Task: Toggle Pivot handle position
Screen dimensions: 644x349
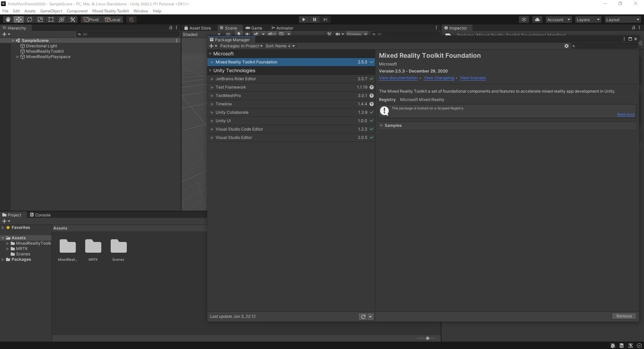Action: (x=91, y=19)
